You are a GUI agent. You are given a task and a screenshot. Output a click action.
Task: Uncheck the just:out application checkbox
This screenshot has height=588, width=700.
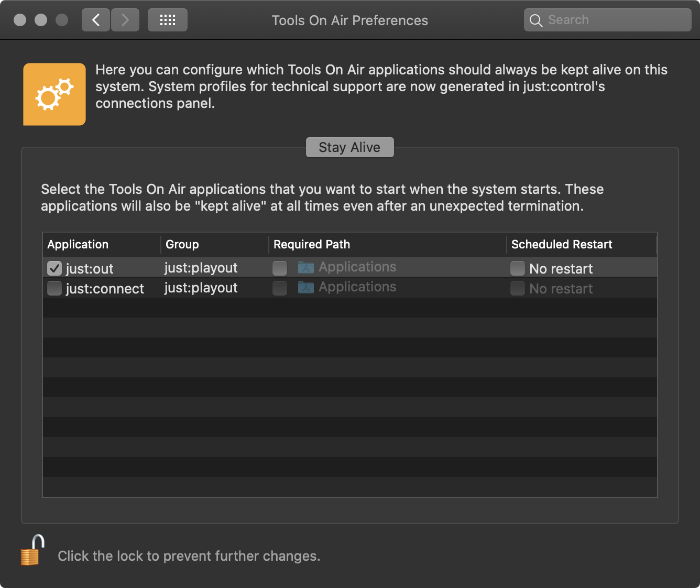(x=54, y=268)
